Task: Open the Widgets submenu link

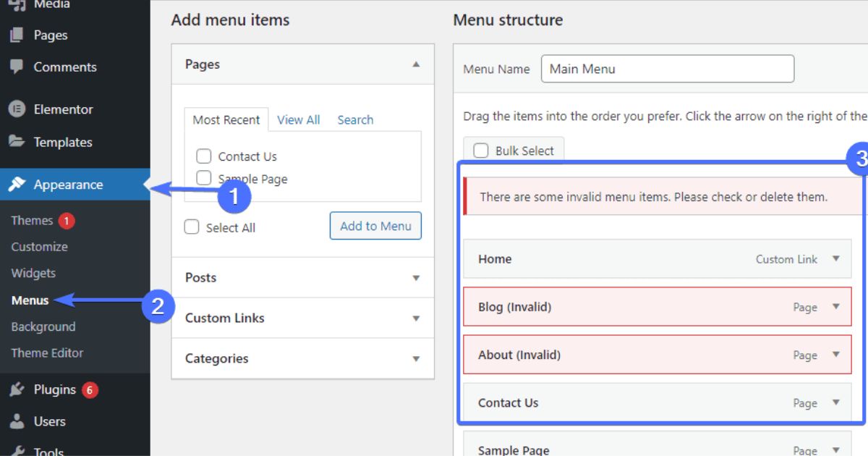Action: pos(33,273)
